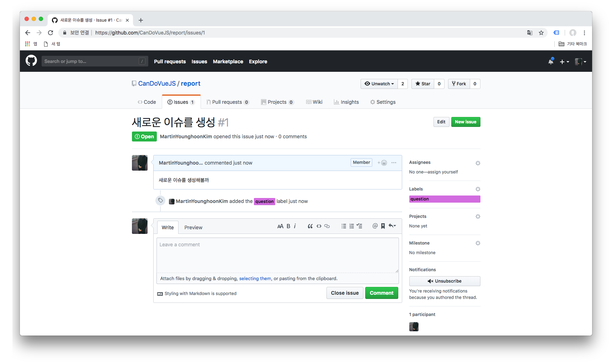The height and width of the screenshot is (364, 612).
Task: Open the Projects sidebar gear settings
Action: (478, 216)
